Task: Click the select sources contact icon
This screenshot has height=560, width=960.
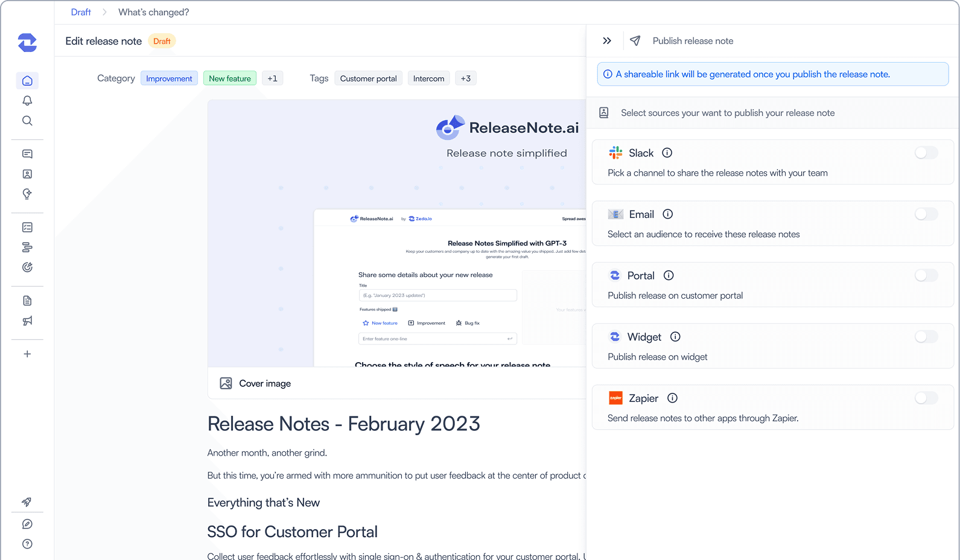Action: point(604,113)
